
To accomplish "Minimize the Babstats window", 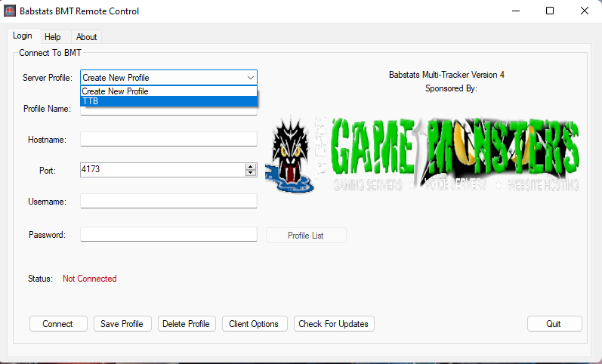I will pos(516,11).
